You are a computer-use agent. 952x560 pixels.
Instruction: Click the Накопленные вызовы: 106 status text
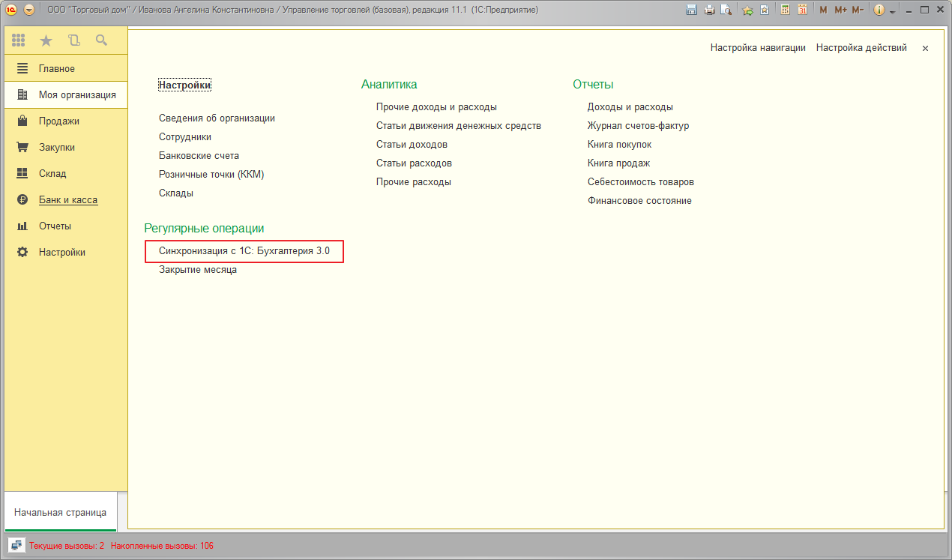click(x=162, y=546)
